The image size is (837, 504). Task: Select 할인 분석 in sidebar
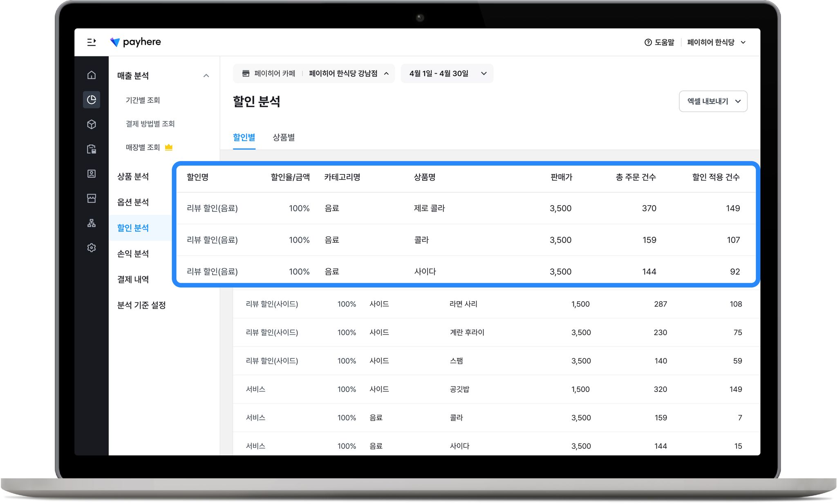133,228
